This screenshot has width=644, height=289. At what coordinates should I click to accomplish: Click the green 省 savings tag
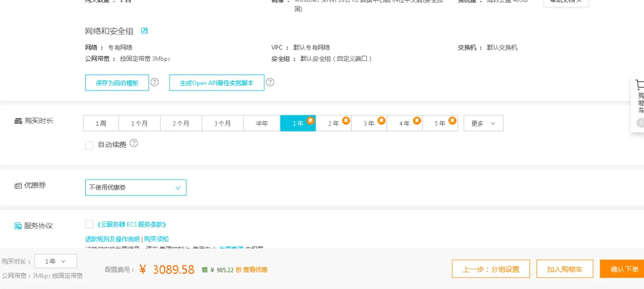click(x=205, y=270)
